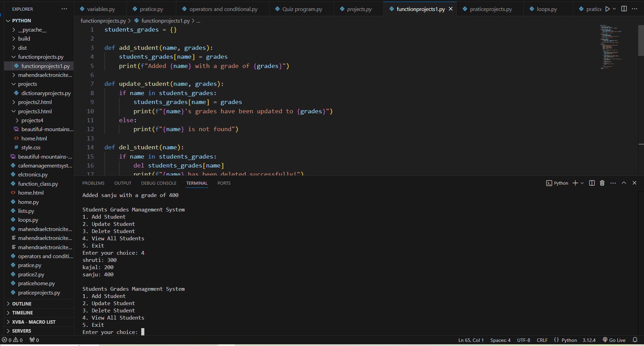Open the Debug Console panel

[159, 183]
